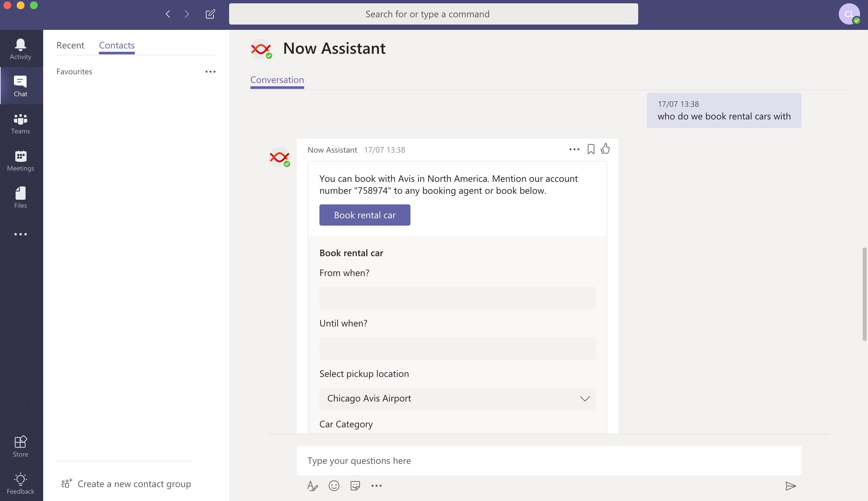868x501 pixels.
Task: Like the Now Assistant message
Action: click(605, 149)
